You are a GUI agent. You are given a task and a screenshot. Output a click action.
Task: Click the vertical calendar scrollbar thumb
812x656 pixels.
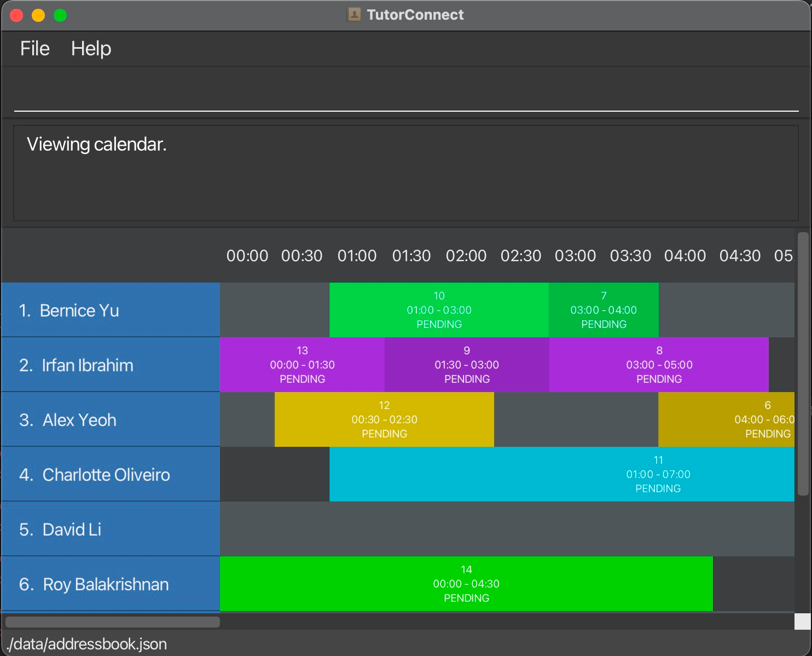[x=803, y=364]
